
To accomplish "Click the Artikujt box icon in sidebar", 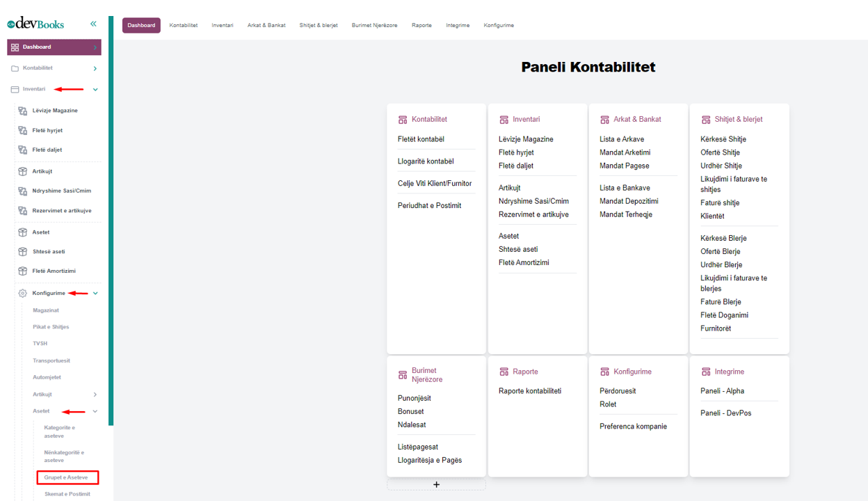I will [22, 171].
